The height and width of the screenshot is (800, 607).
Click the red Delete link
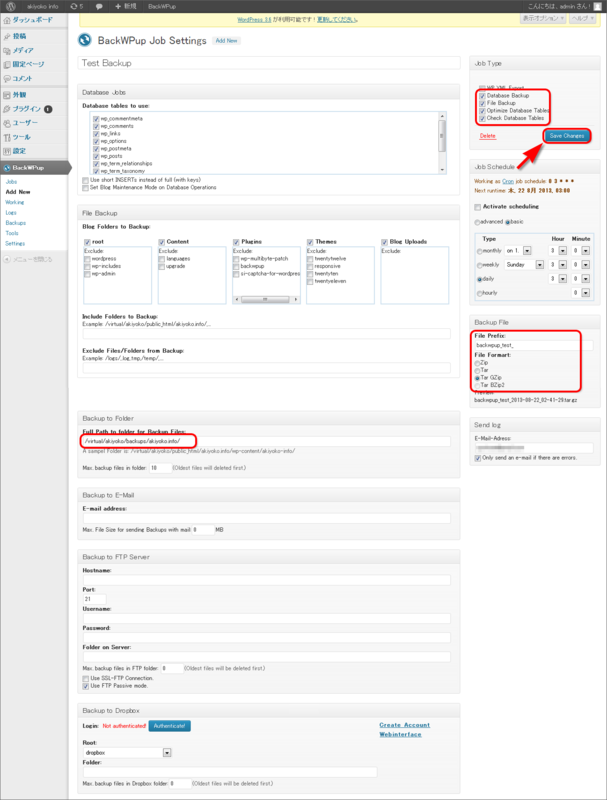(x=488, y=136)
